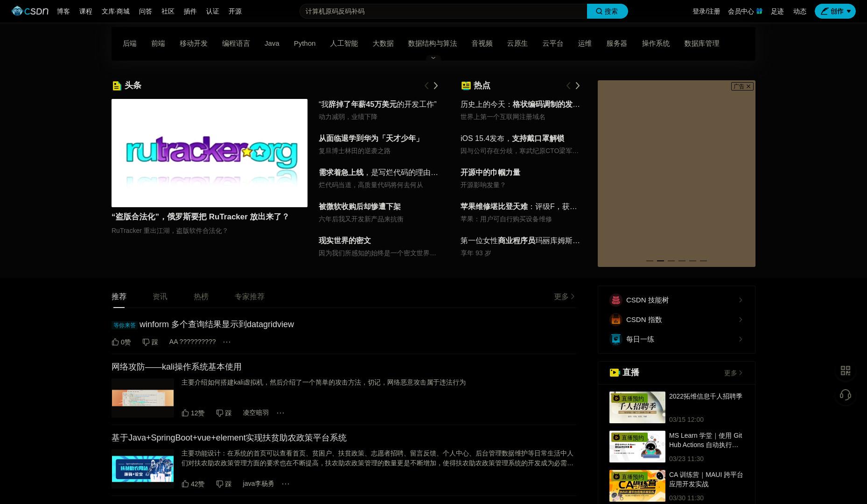The height and width of the screenshot is (504, 867).
Task: Dislike the 扶贫助农政策平台 article
Action: tap(224, 484)
